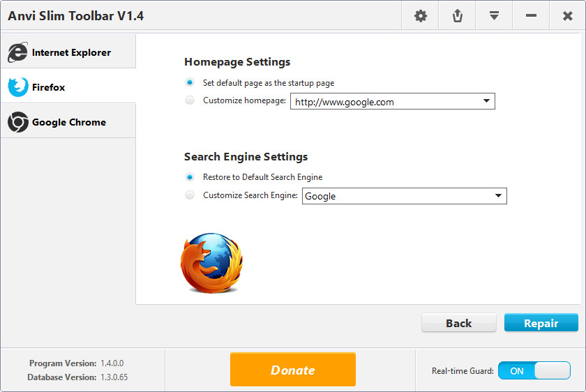This screenshot has height=392, width=586.
Task: Click the Internet Explorer logo icon
Action: pos(17,52)
